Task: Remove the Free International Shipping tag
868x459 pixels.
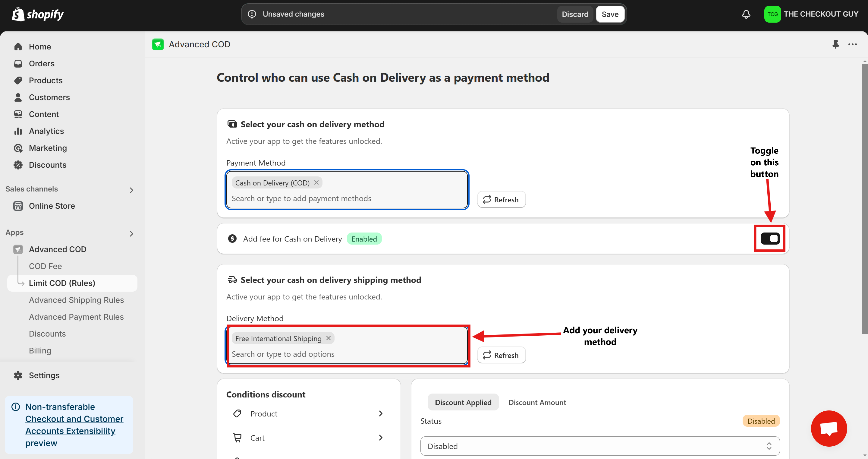Action: pos(329,338)
